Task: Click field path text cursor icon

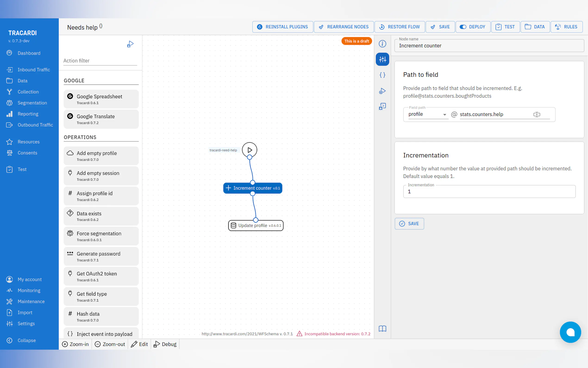Action: 536,114
